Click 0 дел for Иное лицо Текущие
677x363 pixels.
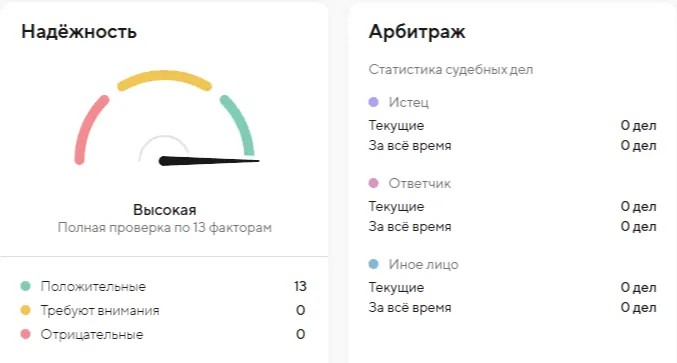(639, 287)
